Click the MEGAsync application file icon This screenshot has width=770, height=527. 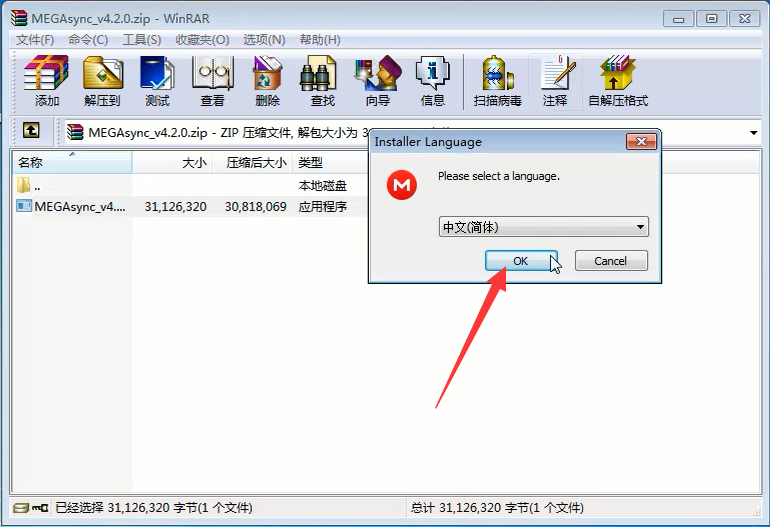click(x=23, y=206)
